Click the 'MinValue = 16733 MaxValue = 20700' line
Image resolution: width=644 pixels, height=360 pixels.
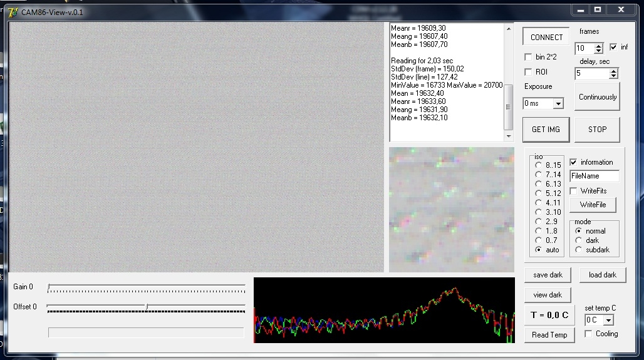(x=447, y=85)
